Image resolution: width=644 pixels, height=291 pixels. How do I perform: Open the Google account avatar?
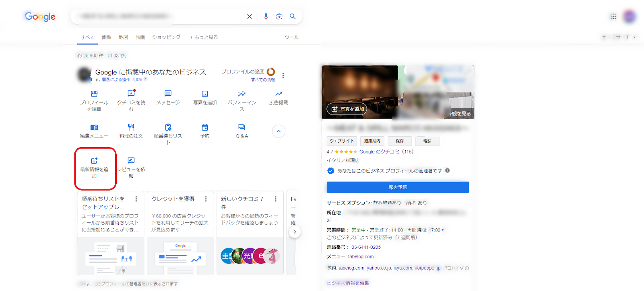(x=629, y=16)
